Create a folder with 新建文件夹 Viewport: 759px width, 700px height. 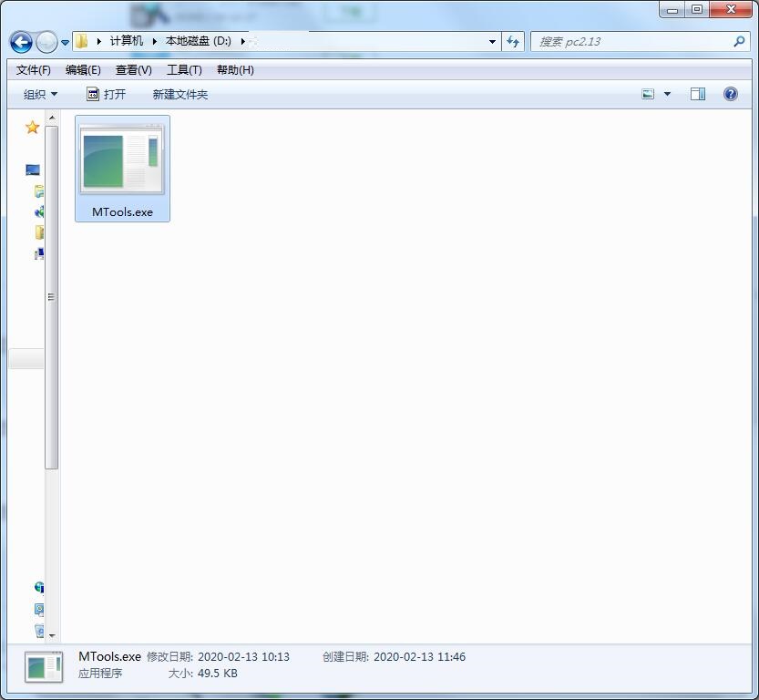click(180, 95)
